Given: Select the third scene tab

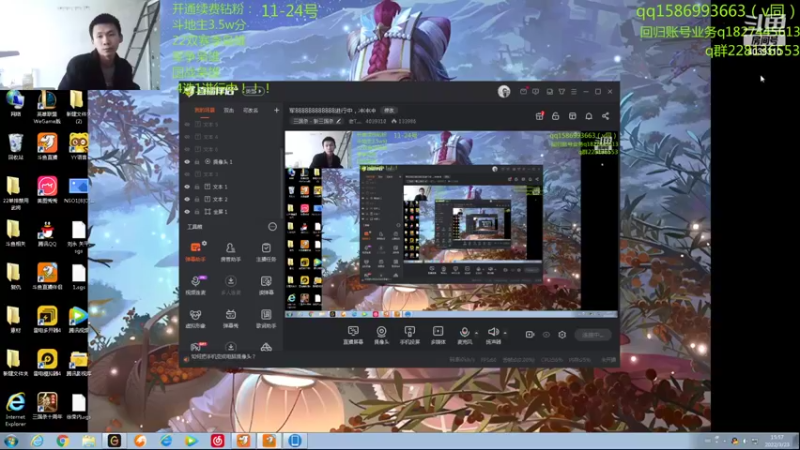Looking at the screenshot, I should pyautogui.click(x=251, y=110).
